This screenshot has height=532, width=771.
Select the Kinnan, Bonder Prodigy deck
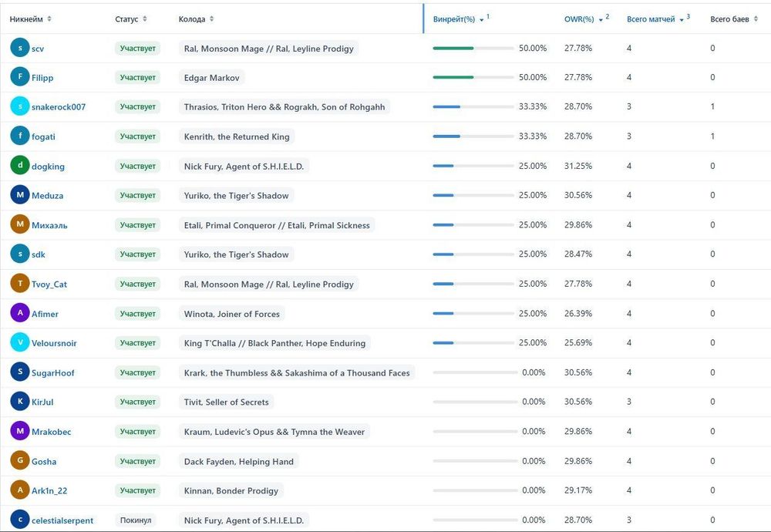pos(231,490)
